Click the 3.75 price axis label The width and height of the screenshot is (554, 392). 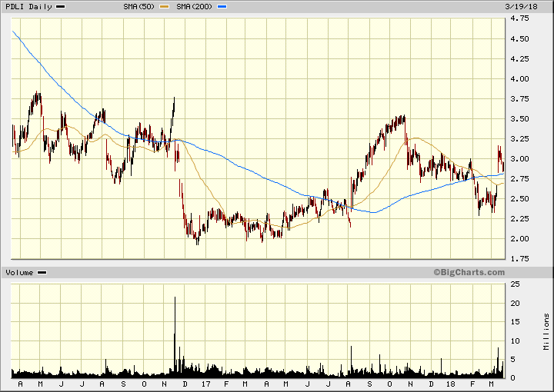point(519,99)
